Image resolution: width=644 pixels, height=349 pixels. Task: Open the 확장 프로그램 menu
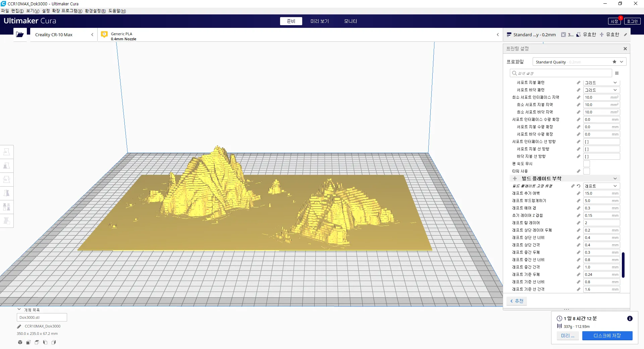(x=67, y=11)
